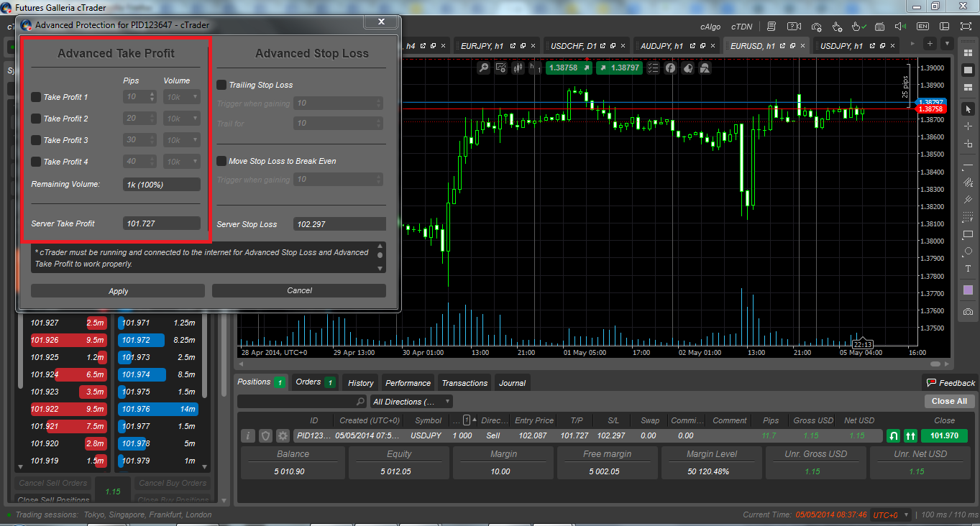Select the ellipse drawing tool
980x526 pixels.
click(x=968, y=252)
